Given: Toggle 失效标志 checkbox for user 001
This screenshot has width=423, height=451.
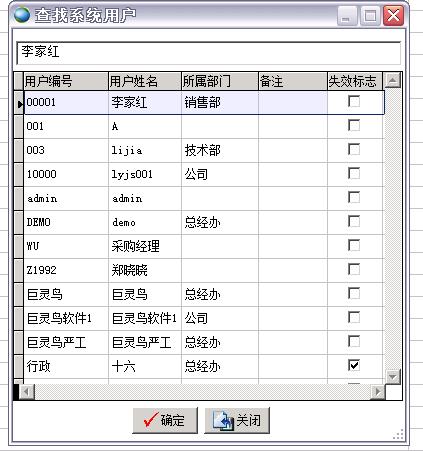Looking at the screenshot, I should click(x=354, y=126).
